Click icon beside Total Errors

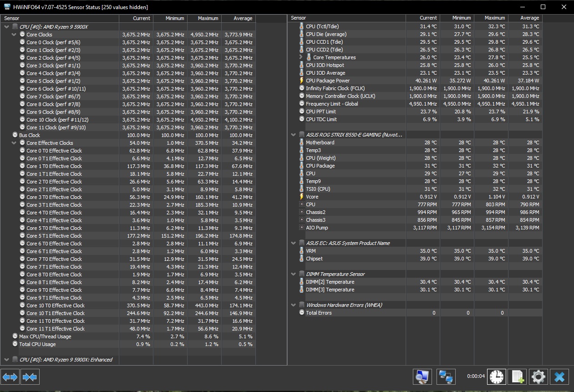point(301,313)
